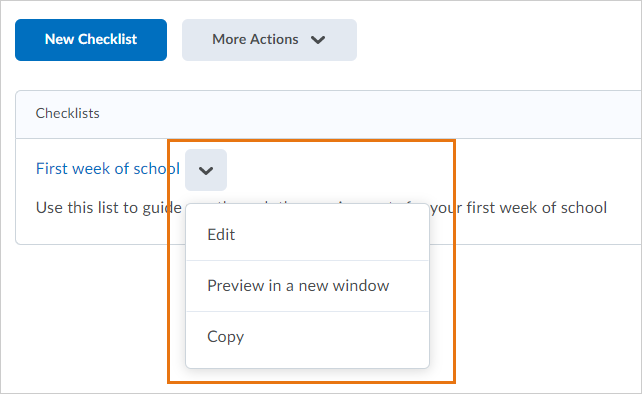This screenshot has height=394, width=642.
Task: Select Copy from the checklist menu
Action: pos(307,337)
